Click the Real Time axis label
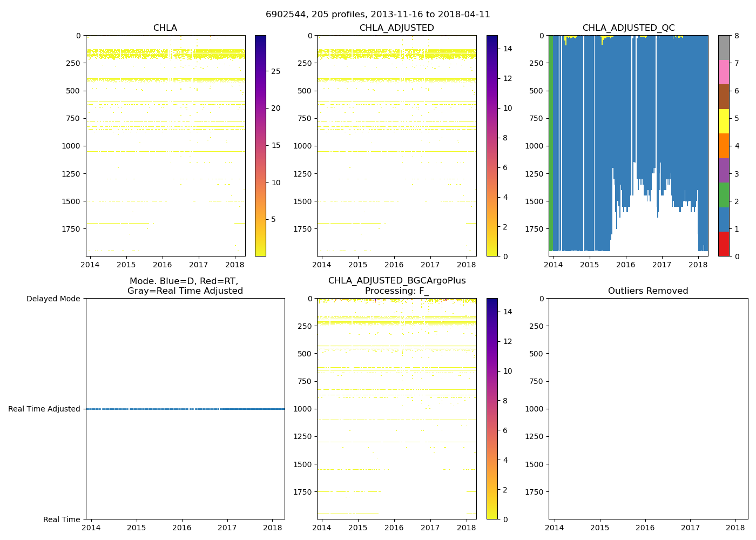 [x=62, y=519]
